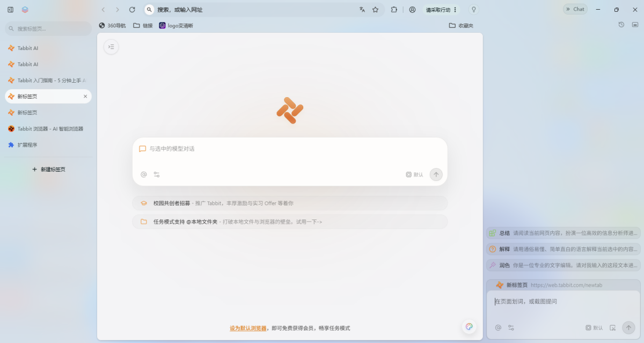
Task: Open the Tabbit 浏览器 - AI 智能浏览器 tab
Action: click(48, 129)
